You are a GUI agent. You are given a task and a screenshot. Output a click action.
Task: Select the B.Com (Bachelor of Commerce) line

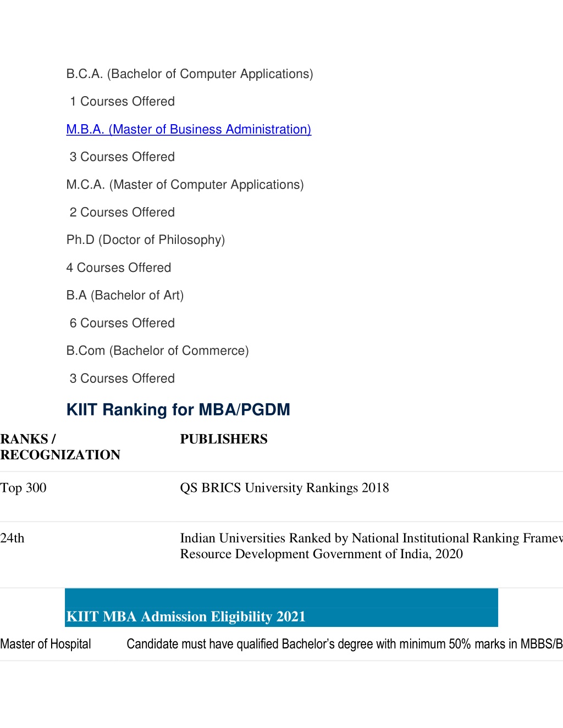(x=157, y=351)
